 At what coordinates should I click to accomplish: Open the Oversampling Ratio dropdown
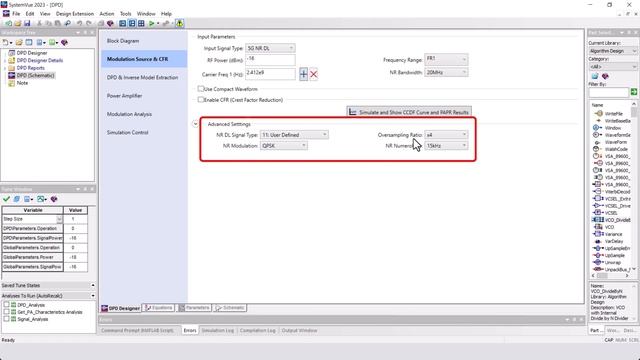pyautogui.click(x=446, y=135)
